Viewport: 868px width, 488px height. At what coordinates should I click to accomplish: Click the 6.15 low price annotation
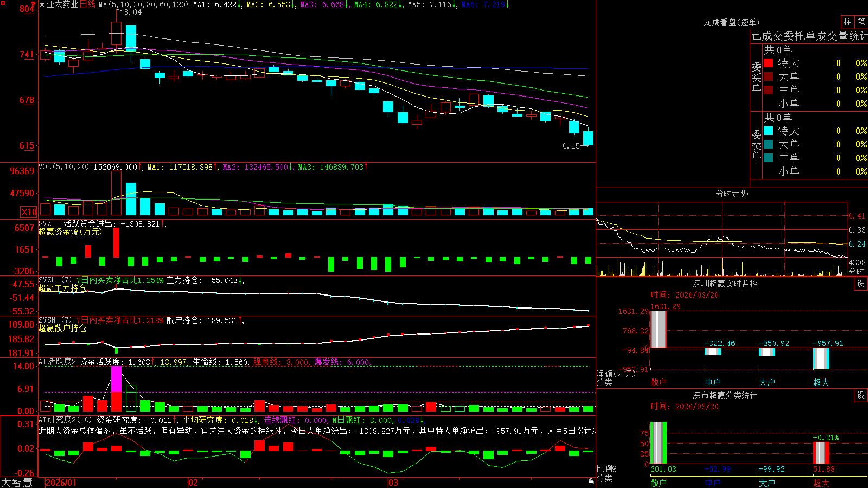pyautogui.click(x=571, y=146)
